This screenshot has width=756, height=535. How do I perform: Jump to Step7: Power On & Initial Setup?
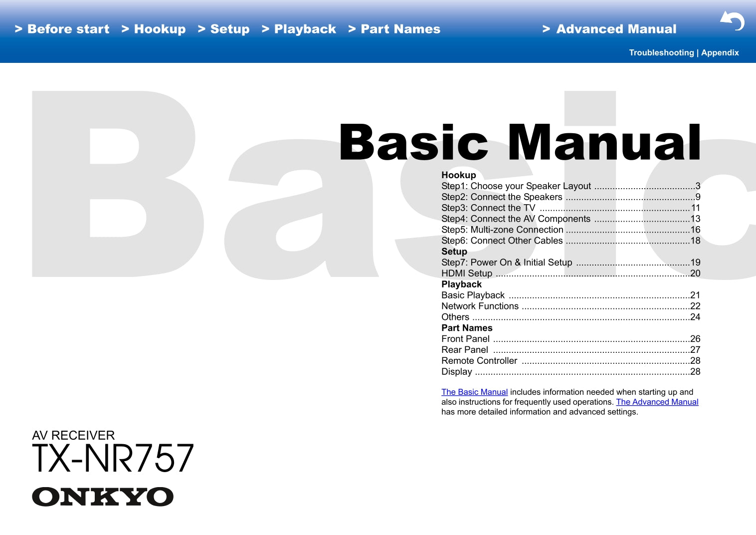click(x=507, y=263)
